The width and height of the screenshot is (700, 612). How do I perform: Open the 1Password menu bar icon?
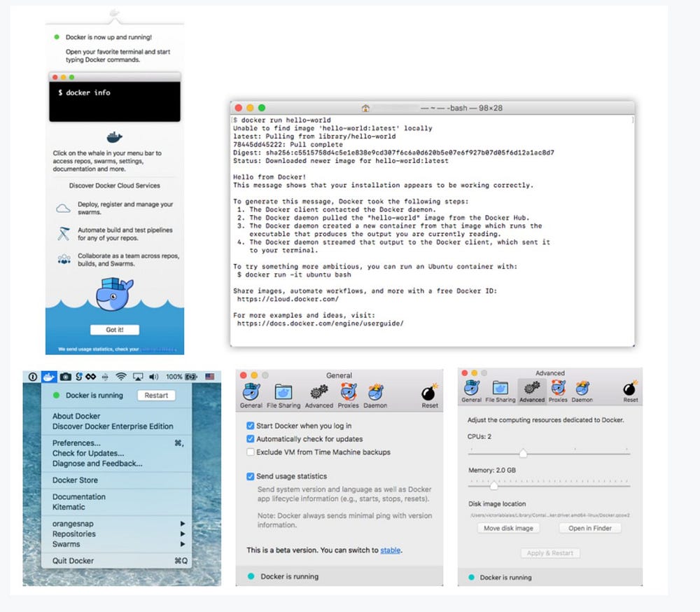[x=33, y=377]
